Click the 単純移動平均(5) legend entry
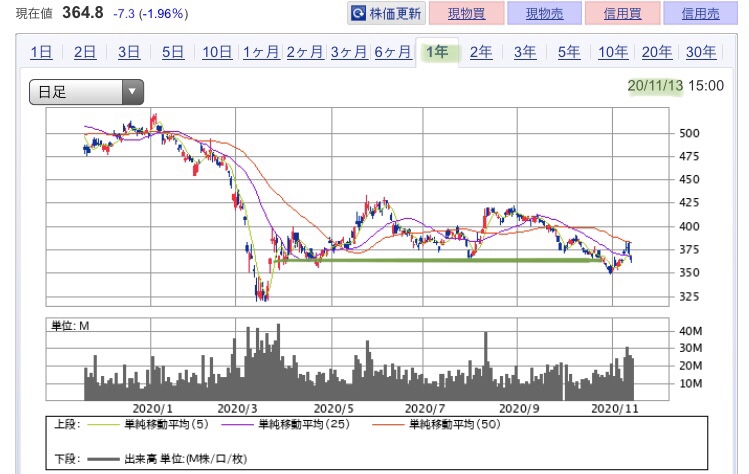Viewport: 749px width, 474px height. 149,424
